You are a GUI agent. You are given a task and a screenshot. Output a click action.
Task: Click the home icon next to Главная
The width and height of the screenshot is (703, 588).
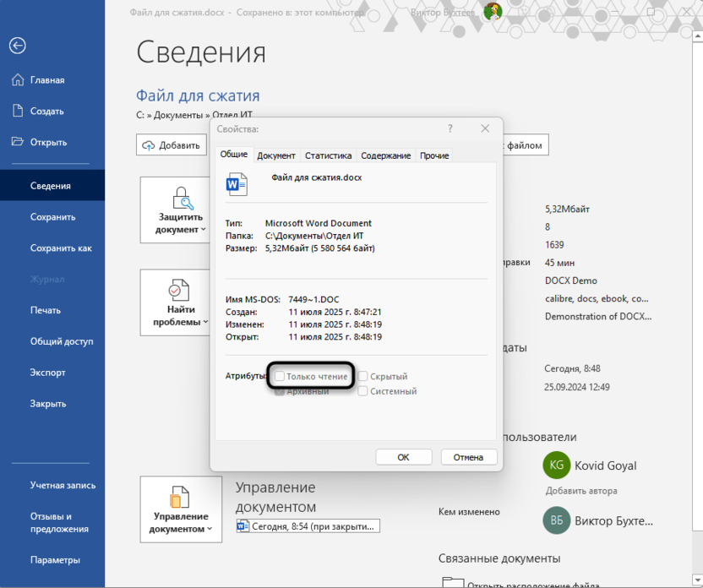point(18,79)
